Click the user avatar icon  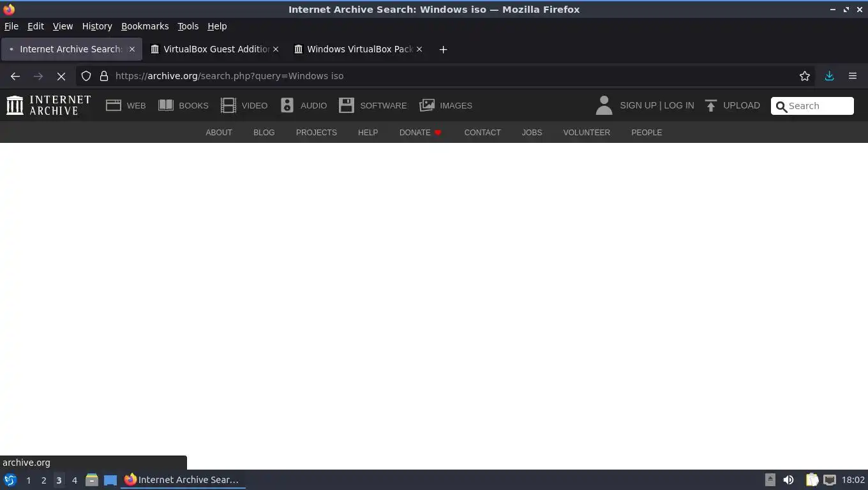tap(604, 105)
